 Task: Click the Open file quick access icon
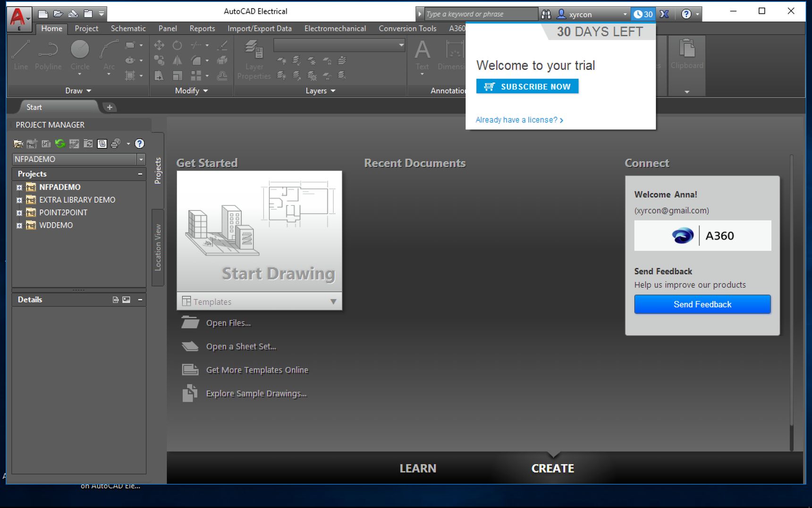click(x=58, y=14)
